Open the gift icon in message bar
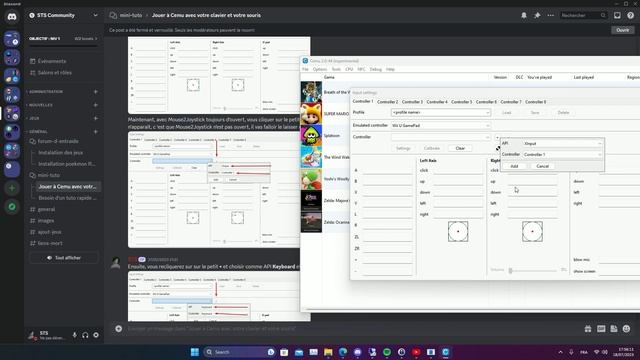This screenshot has width=640, height=360. click(x=588, y=329)
